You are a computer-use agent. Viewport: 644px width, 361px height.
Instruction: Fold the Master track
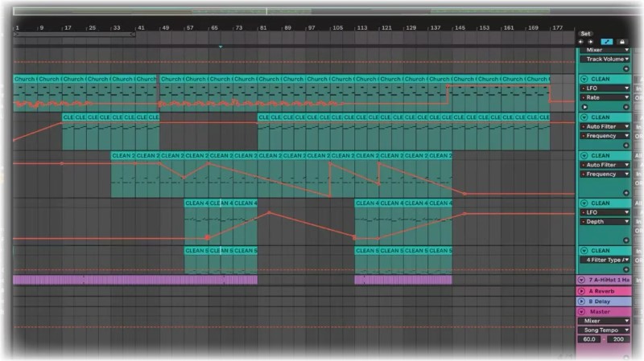(x=581, y=312)
